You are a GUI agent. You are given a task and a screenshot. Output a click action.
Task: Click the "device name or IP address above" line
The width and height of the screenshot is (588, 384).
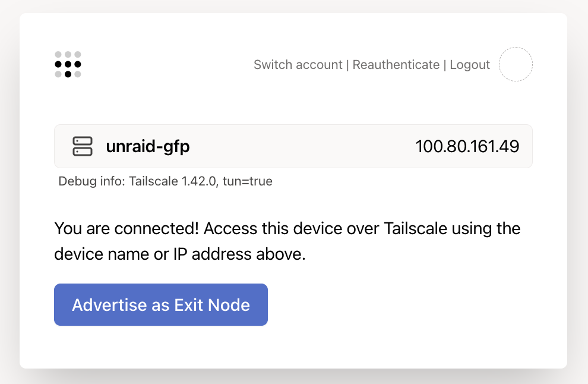tap(180, 254)
